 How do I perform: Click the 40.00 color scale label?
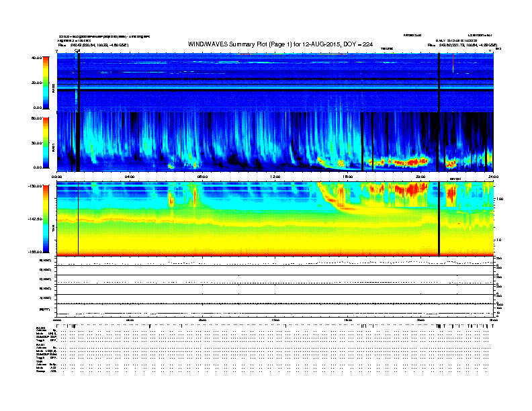(37, 58)
